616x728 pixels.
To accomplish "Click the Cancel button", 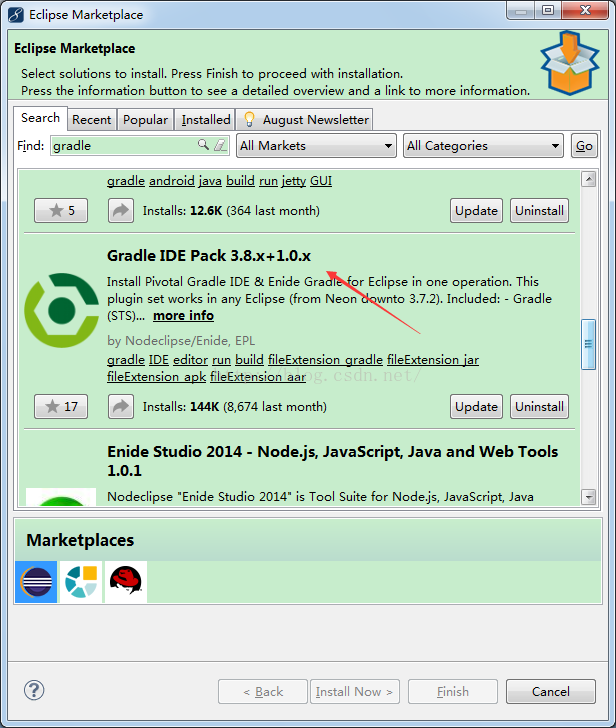I will [551, 691].
